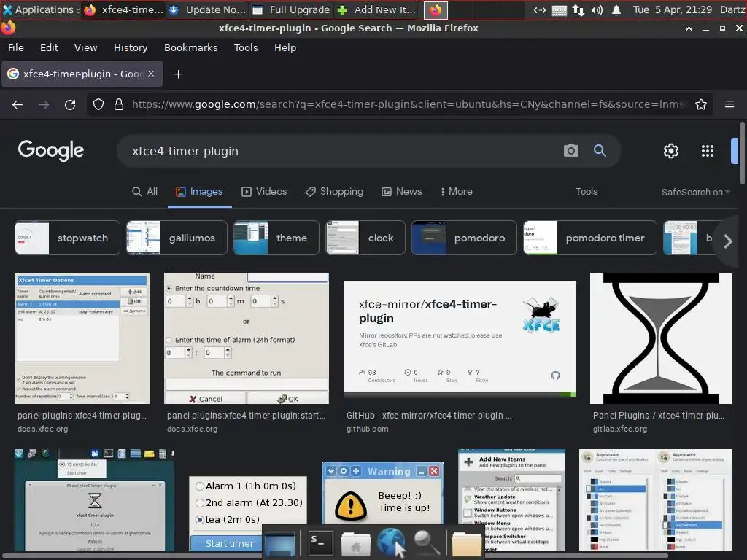This screenshot has width=747, height=560.
Task: Launch web browser globe in dock
Action: [391, 542]
